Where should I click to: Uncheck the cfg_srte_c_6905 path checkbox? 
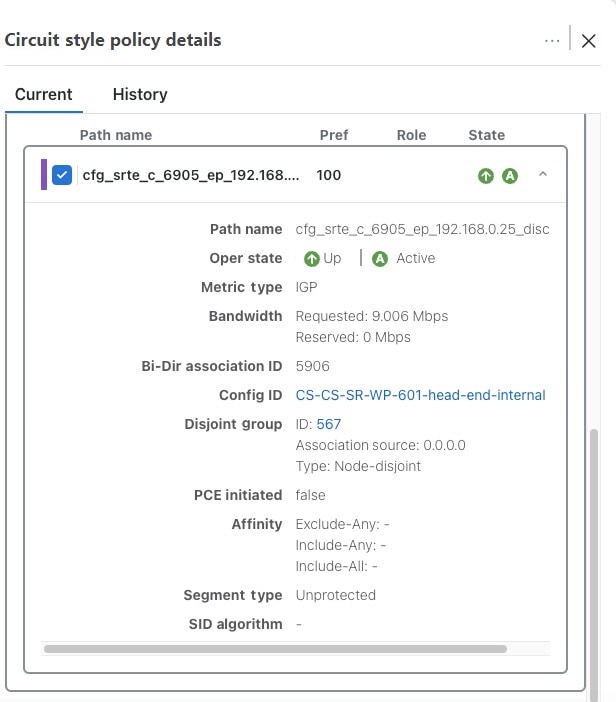(62, 175)
